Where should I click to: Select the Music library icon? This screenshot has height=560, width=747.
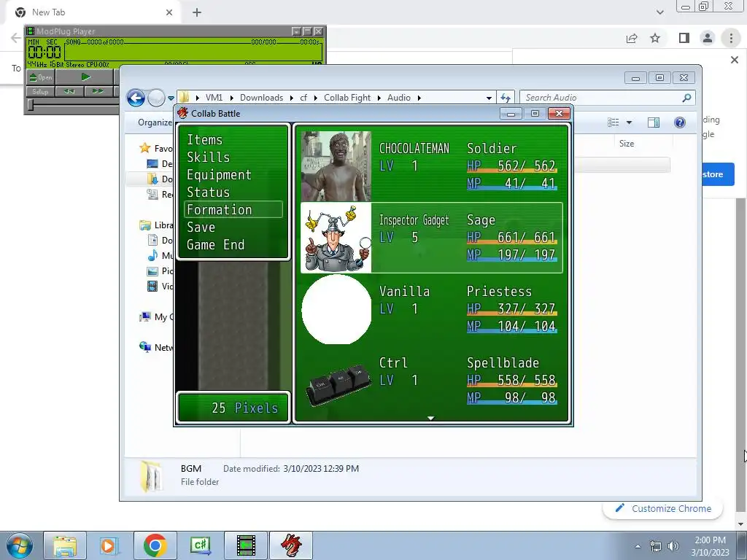[152, 255]
